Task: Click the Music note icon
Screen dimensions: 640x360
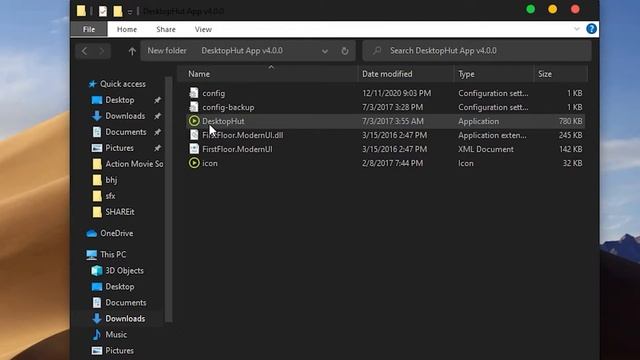Action: tap(97, 334)
